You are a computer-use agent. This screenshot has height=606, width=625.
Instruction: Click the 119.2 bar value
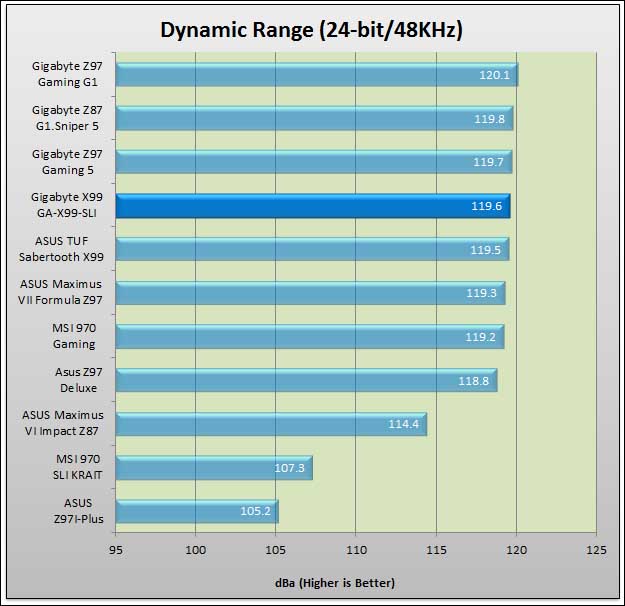point(480,337)
